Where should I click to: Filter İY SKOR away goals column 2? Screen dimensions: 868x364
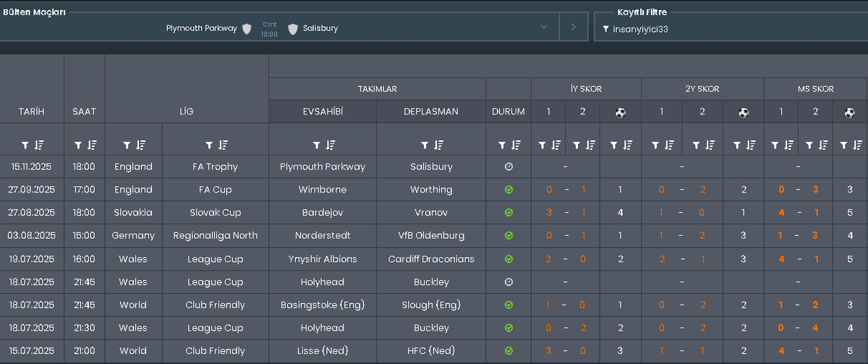[576, 145]
